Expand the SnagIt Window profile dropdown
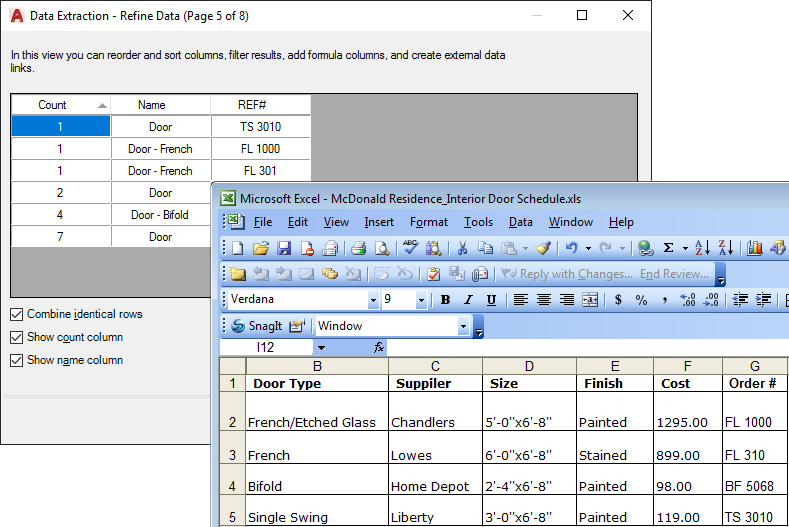Screen dimensions: 789x527 pyautogui.click(x=463, y=326)
